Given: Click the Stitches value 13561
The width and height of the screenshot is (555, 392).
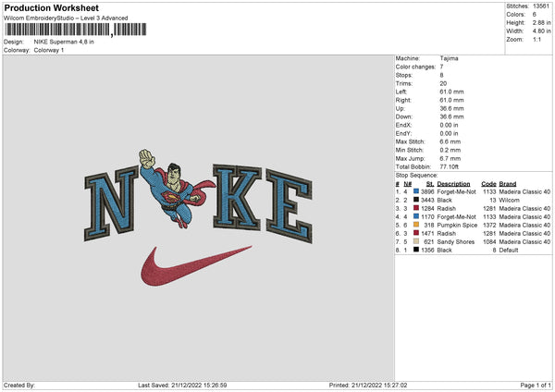Looking at the screenshot, I should 541,6.
